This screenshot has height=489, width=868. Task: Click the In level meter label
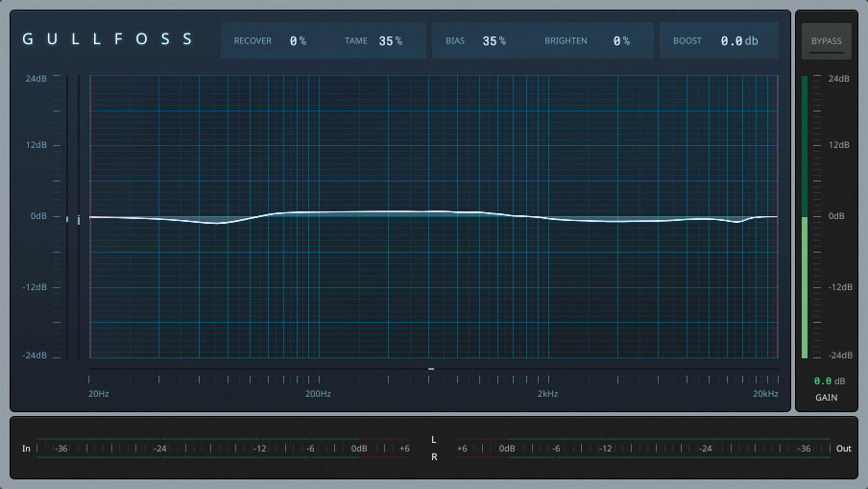pyautogui.click(x=26, y=449)
